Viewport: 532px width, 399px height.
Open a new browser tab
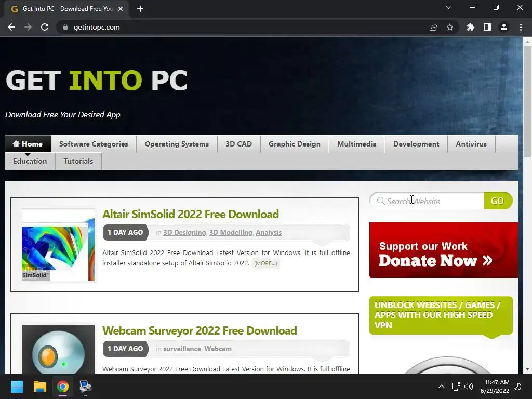140,9
